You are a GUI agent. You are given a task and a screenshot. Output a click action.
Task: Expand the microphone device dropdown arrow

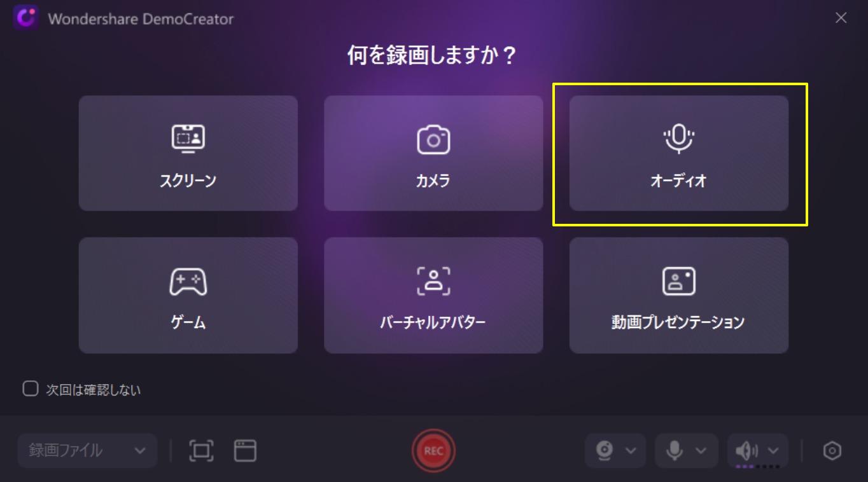pyautogui.click(x=701, y=451)
